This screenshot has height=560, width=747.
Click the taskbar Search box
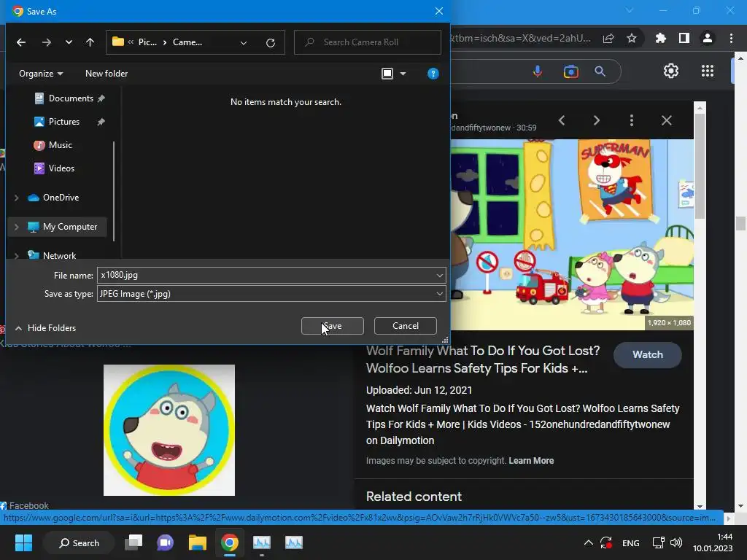click(79, 542)
